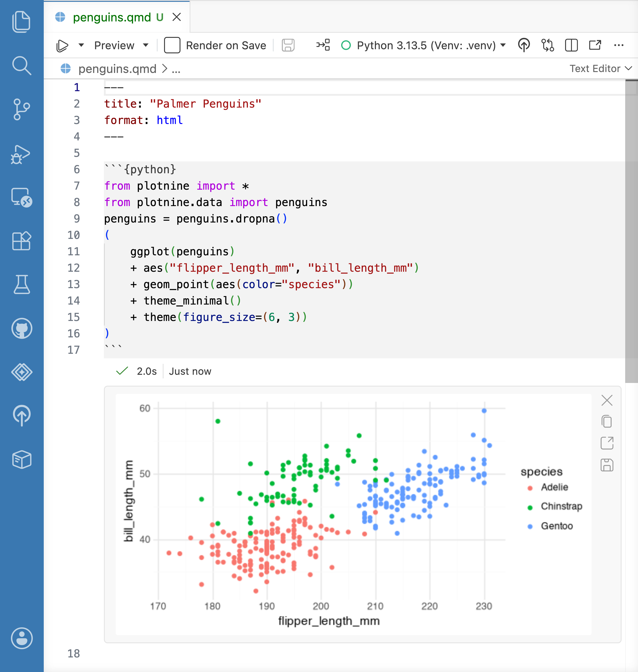This screenshot has height=672, width=638.
Task: Close the penguins.qmd tab
Action: 177,17
